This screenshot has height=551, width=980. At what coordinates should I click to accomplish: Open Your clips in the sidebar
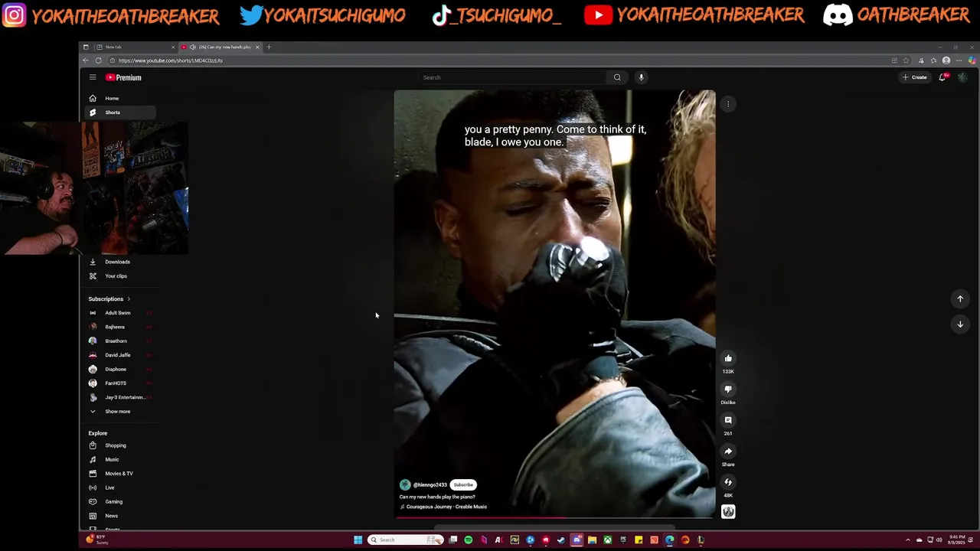pos(120,276)
